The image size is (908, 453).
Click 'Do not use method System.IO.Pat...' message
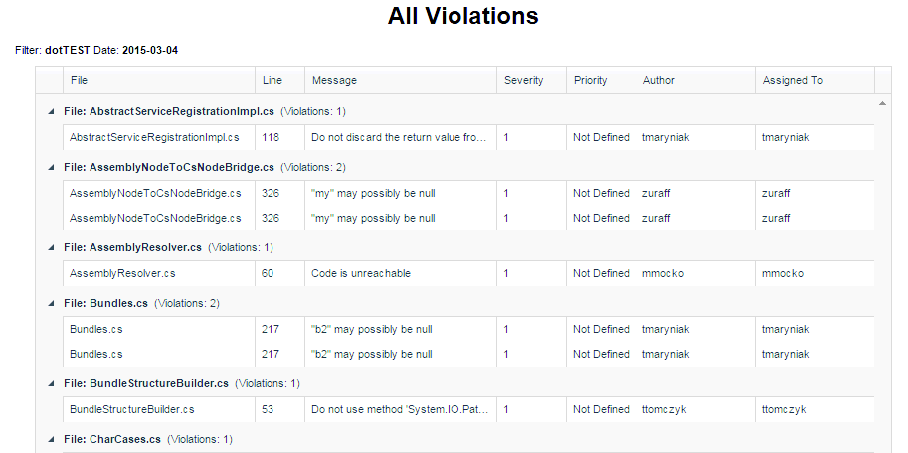[x=400, y=410]
